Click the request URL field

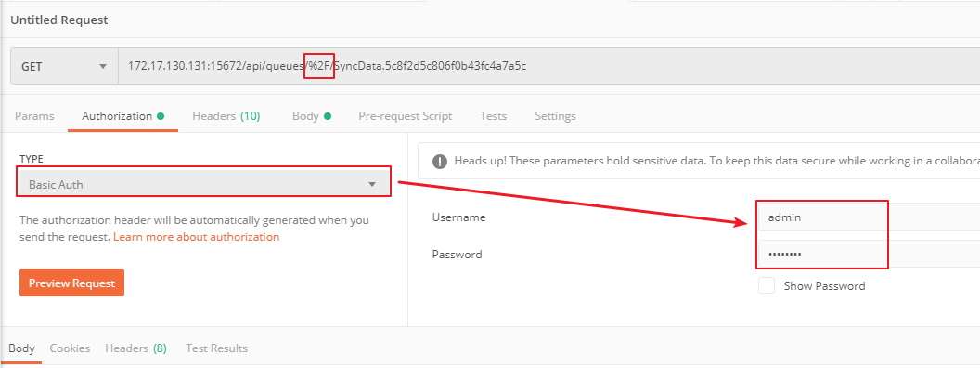tap(548, 66)
